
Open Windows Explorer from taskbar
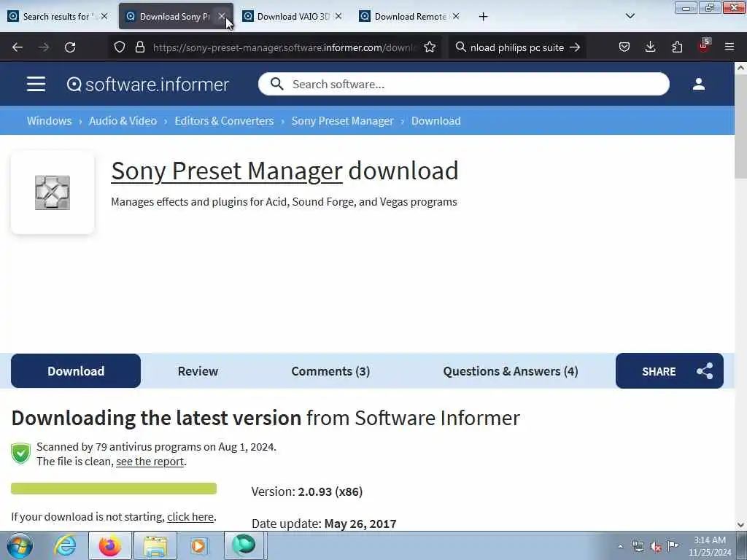[155, 545]
